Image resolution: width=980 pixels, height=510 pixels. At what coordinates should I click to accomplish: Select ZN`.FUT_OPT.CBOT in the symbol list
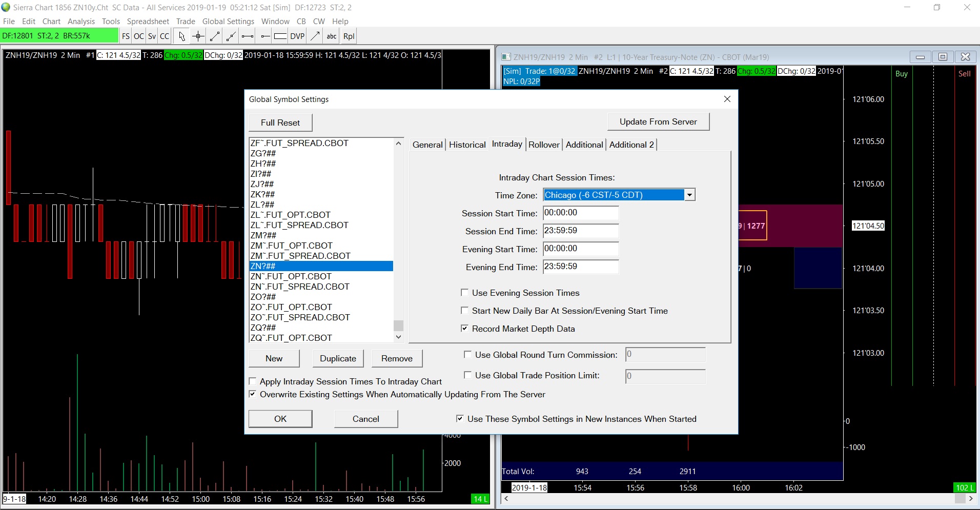click(x=291, y=276)
